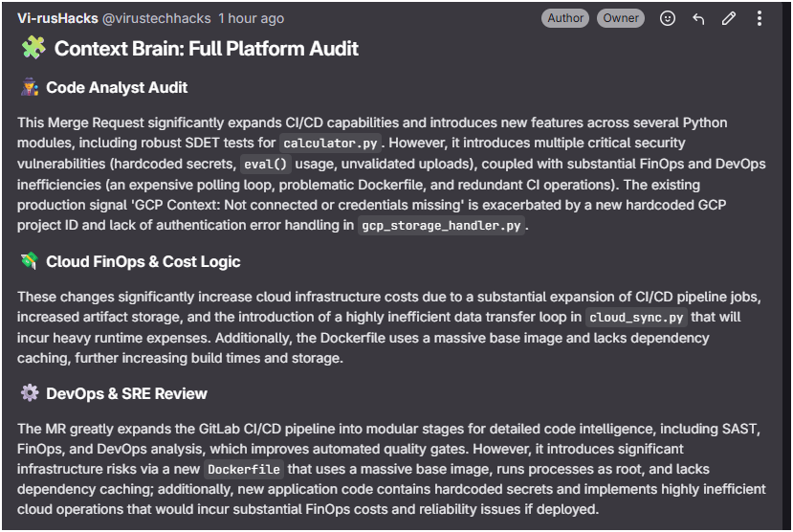Open the @virustechhacks handle link
The image size is (793, 532).
tap(156, 19)
